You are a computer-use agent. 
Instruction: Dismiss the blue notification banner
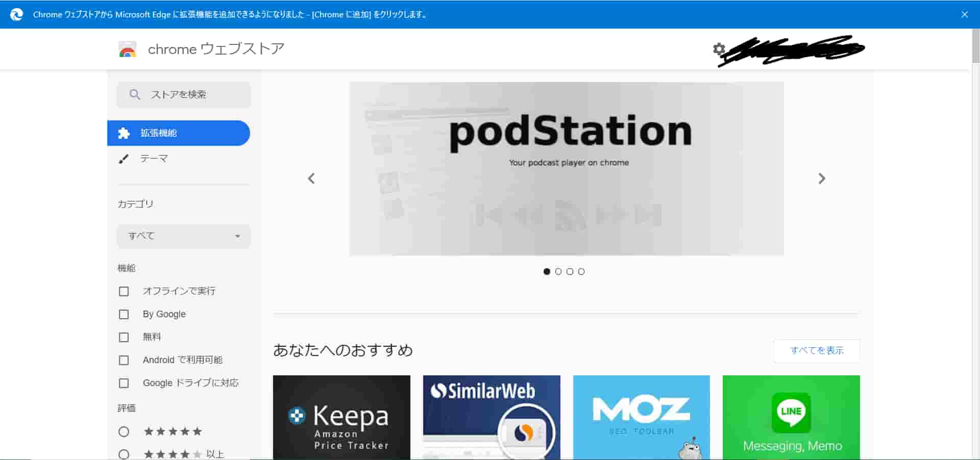tap(964, 14)
